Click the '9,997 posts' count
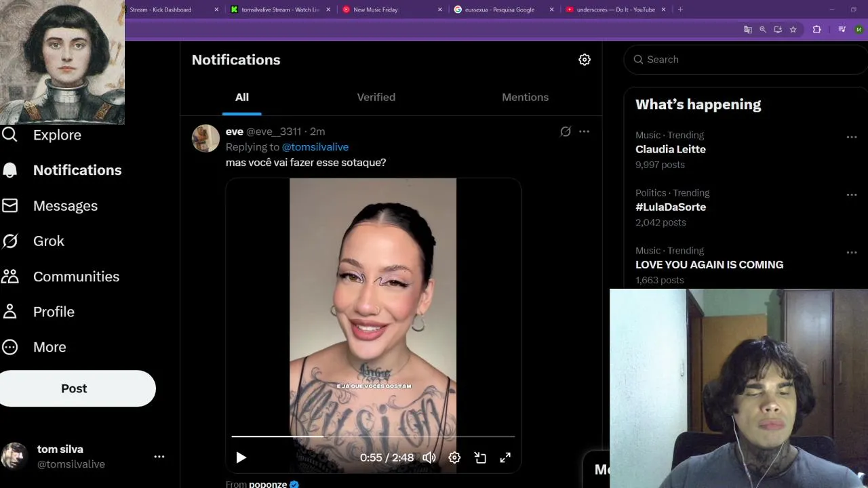This screenshot has height=488, width=868. (660, 165)
